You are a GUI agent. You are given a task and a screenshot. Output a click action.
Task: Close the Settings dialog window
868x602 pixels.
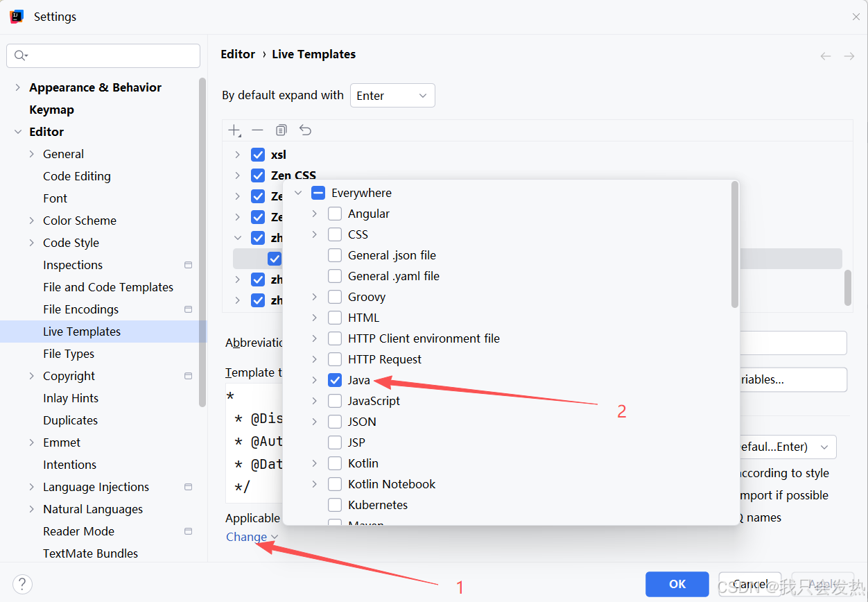pyautogui.click(x=856, y=17)
